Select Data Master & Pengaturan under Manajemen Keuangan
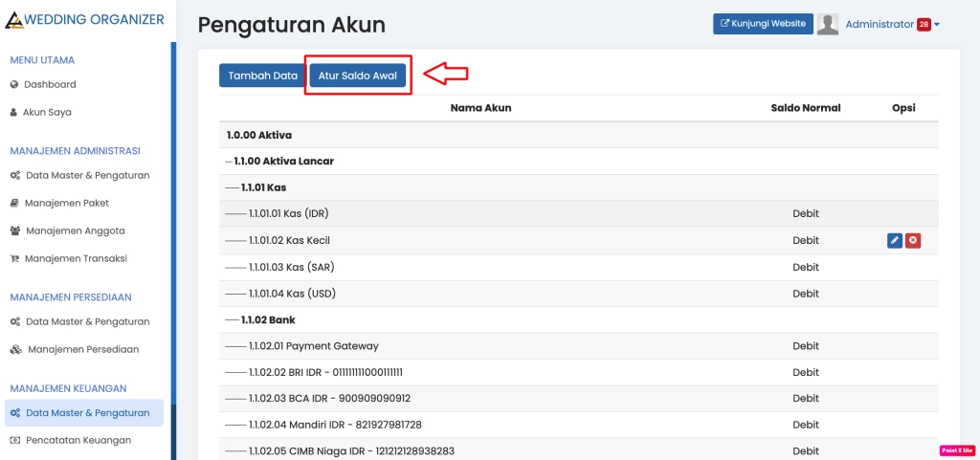The width and height of the screenshot is (980, 460). [87, 413]
